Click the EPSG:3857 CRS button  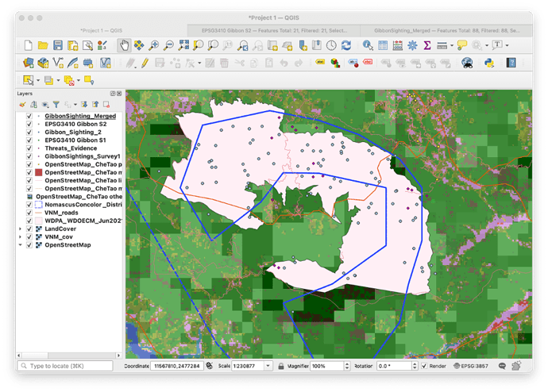470,366
